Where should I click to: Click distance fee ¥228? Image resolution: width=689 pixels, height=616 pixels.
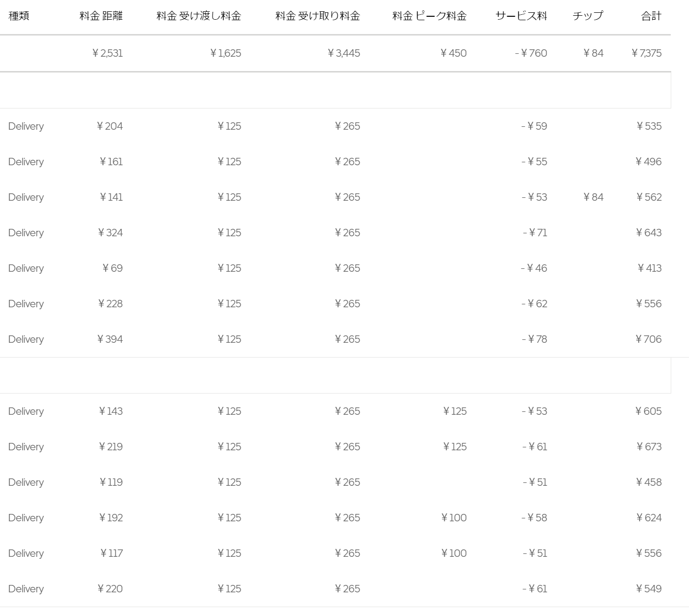click(111, 304)
